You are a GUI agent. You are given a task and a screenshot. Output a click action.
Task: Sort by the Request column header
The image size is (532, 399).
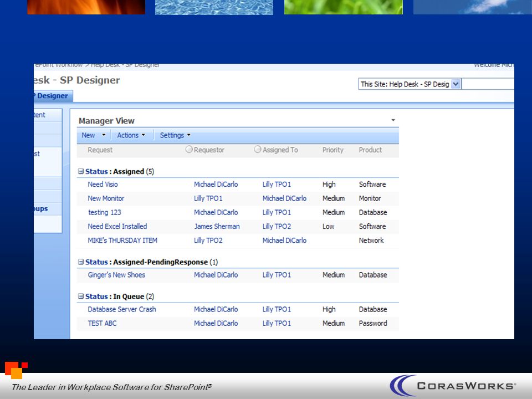click(x=100, y=150)
